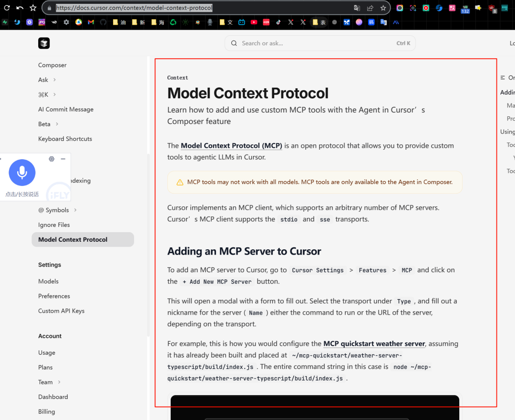
Task: Click the star icon left of address bar
Action: [33, 8]
